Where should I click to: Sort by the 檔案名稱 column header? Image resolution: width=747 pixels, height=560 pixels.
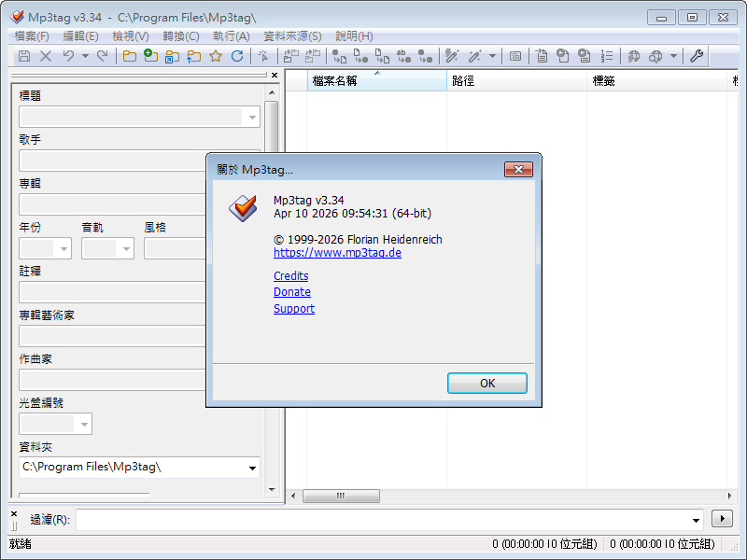point(377,80)
